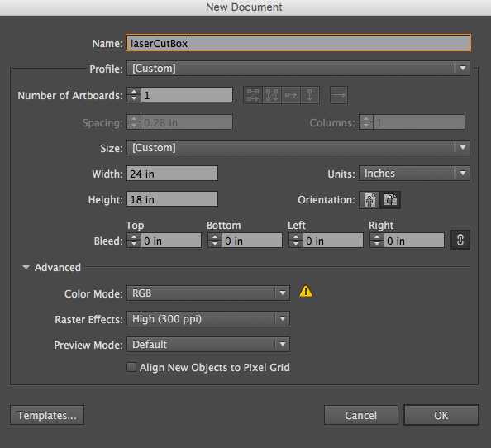The width and height of the screenshot is (491, 448).
Task: Open the Templates... button
Action: [x=47, y=415]
